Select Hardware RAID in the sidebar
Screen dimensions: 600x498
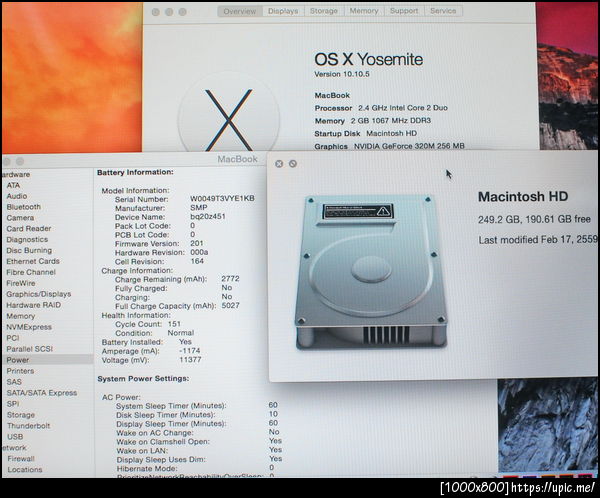click(34, 305)
